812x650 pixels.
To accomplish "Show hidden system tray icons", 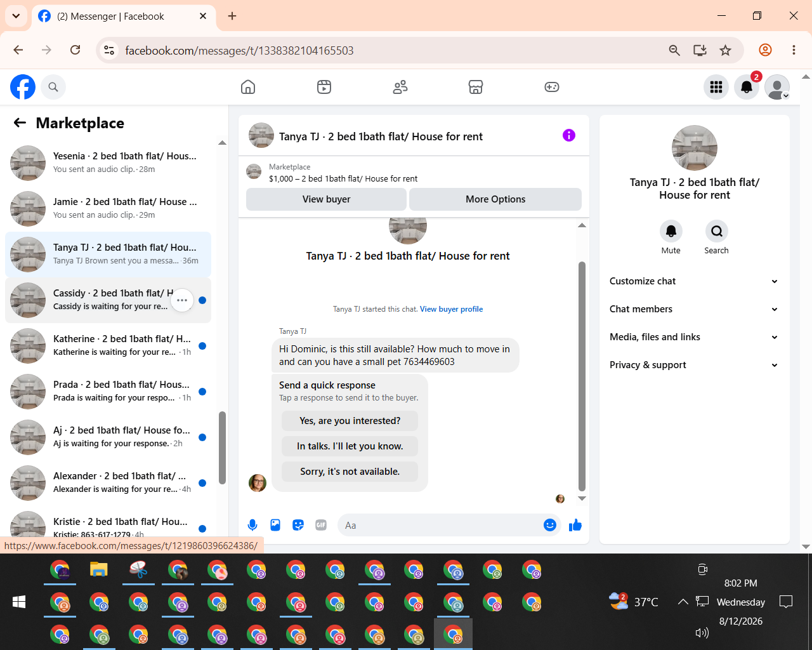I will 683,602.
